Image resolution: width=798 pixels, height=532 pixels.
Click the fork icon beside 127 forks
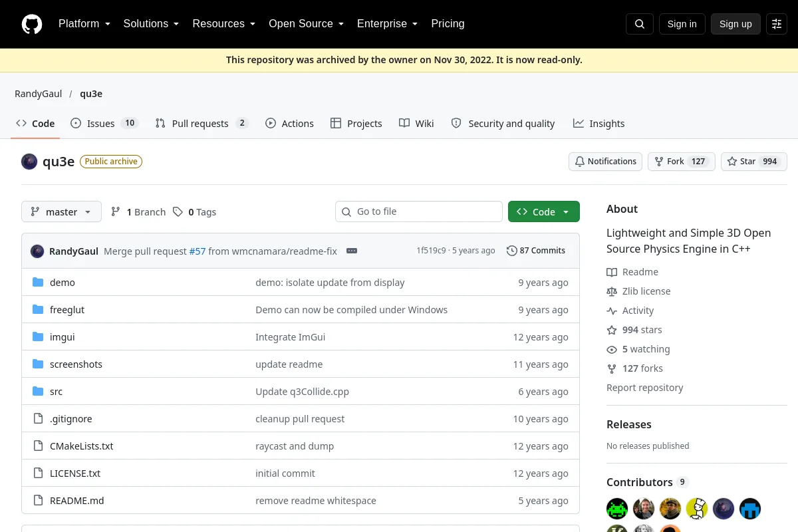click(x=612, y=368)
